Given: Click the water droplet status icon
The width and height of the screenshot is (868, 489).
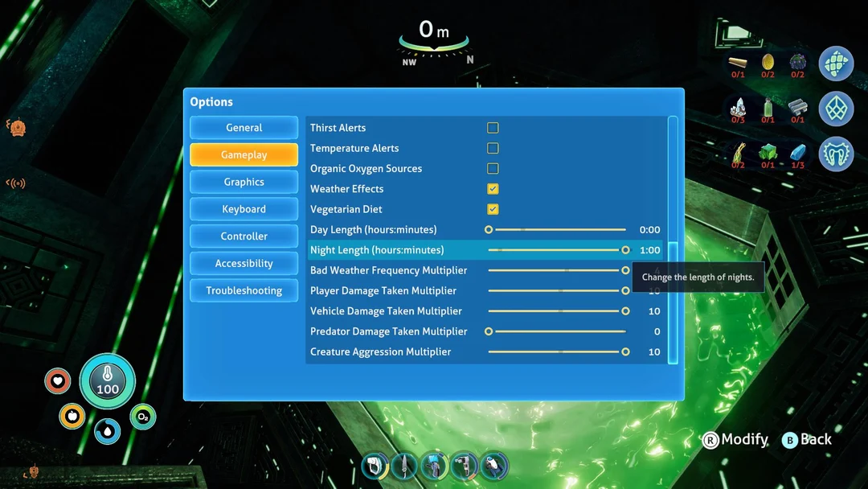Looking at the screenshot, I should 107,431.
